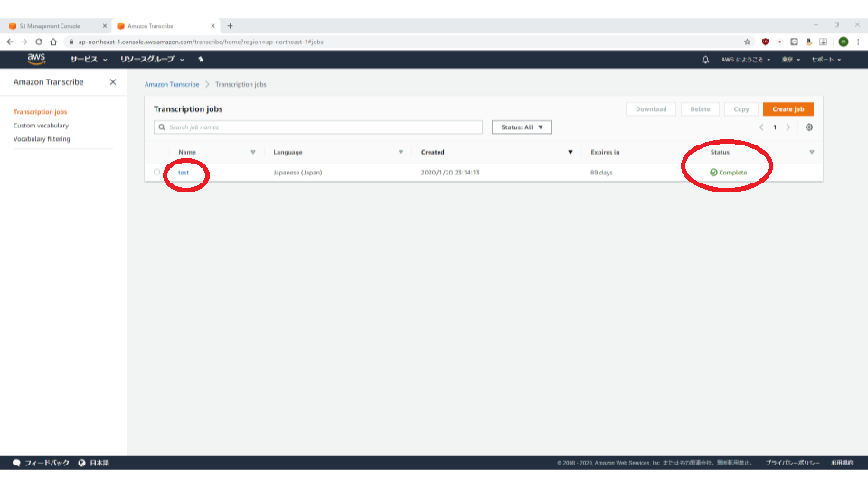The image size is (868, 488).
Task: Sort jobs by Created column arrow
Action: point(571,152)
